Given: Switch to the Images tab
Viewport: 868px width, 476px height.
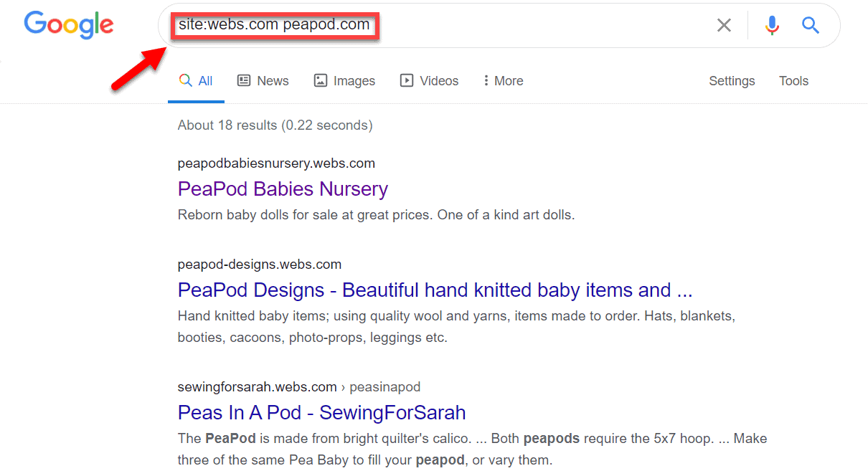Looking at the screenshot, I should click(344, 81).
